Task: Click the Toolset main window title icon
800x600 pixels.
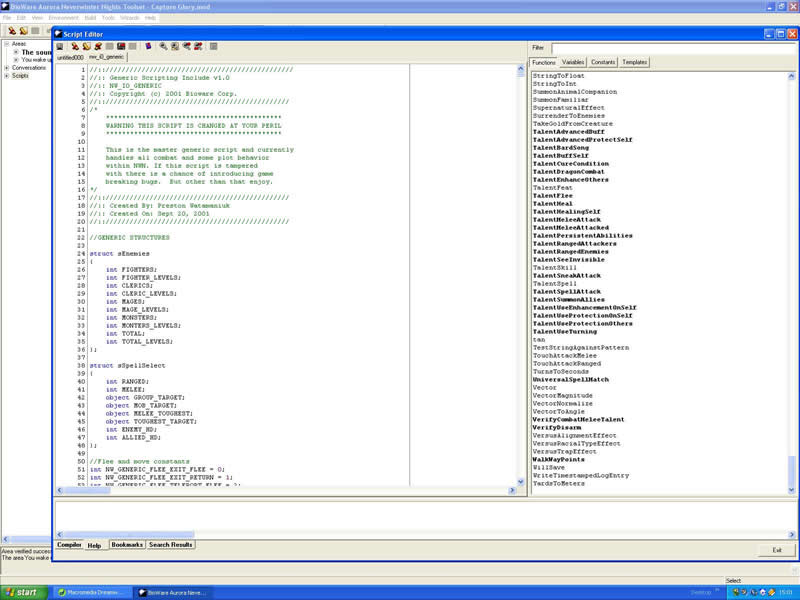Action: point(5,7)
